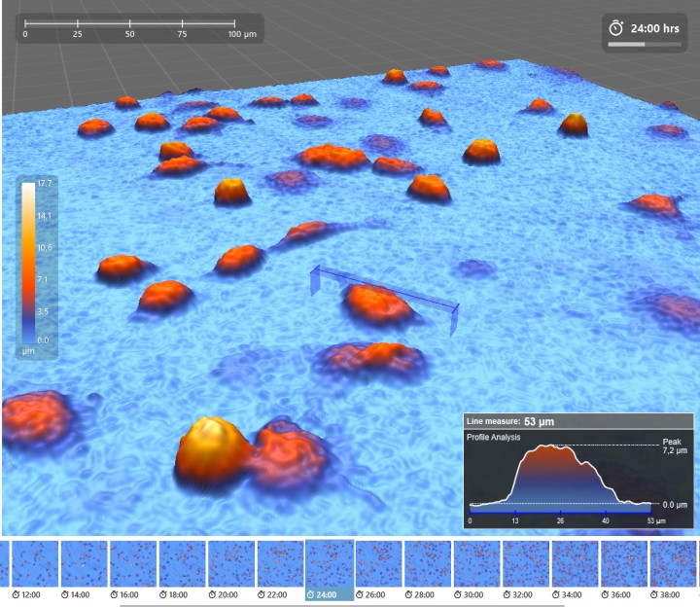Go to the 26:00 timeline thumbnail

(378, 564)
